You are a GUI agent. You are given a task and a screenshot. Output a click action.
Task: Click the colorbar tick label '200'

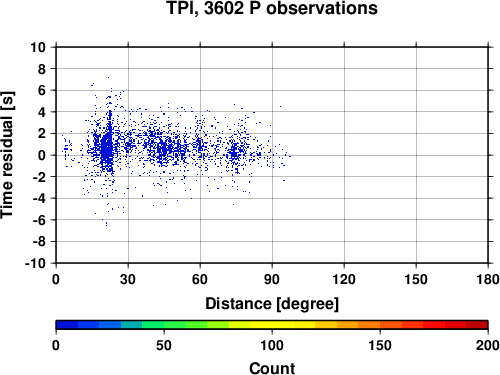(x=487, y=345)
